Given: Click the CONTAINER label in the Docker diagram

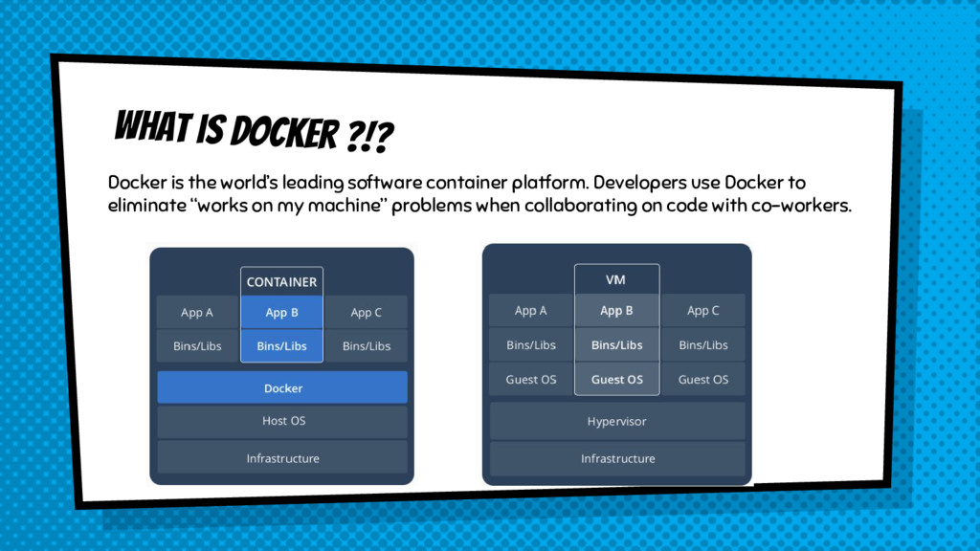Looking at the screenshot, I should pos(281,282).
